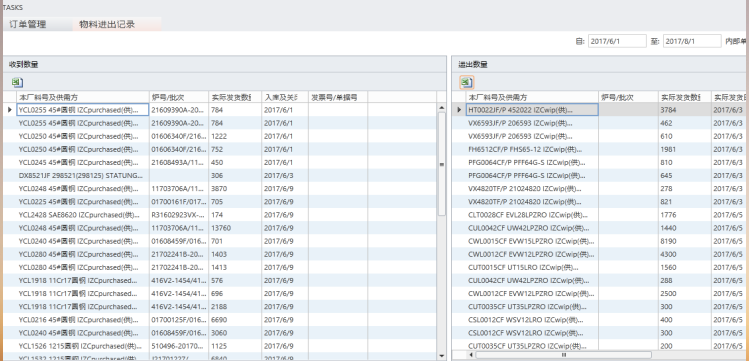Screen dimensions: 749x361
Task: Click batch cell 01700161F/017
Action: [x=179, y=202]
